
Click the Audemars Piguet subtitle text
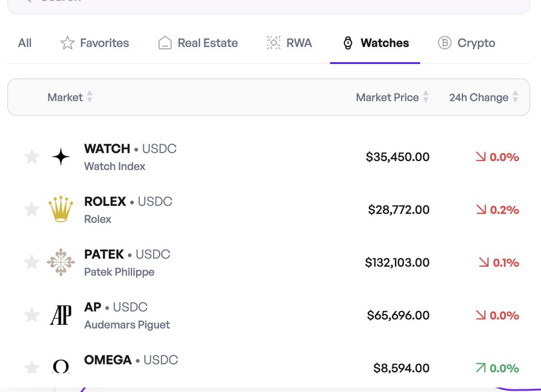(127, 325)
